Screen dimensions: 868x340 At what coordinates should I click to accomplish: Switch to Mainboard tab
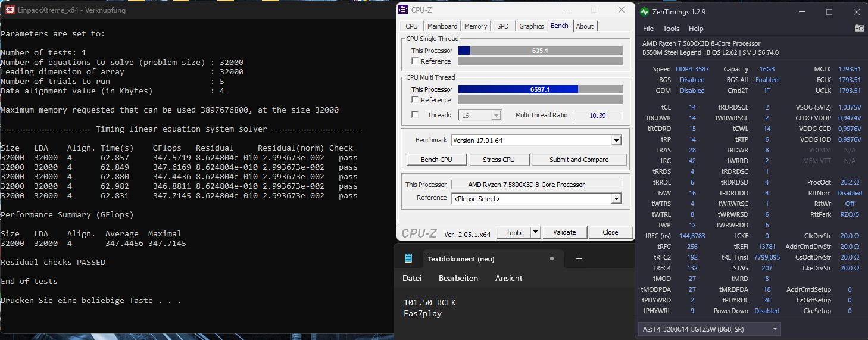coord(442,26)
